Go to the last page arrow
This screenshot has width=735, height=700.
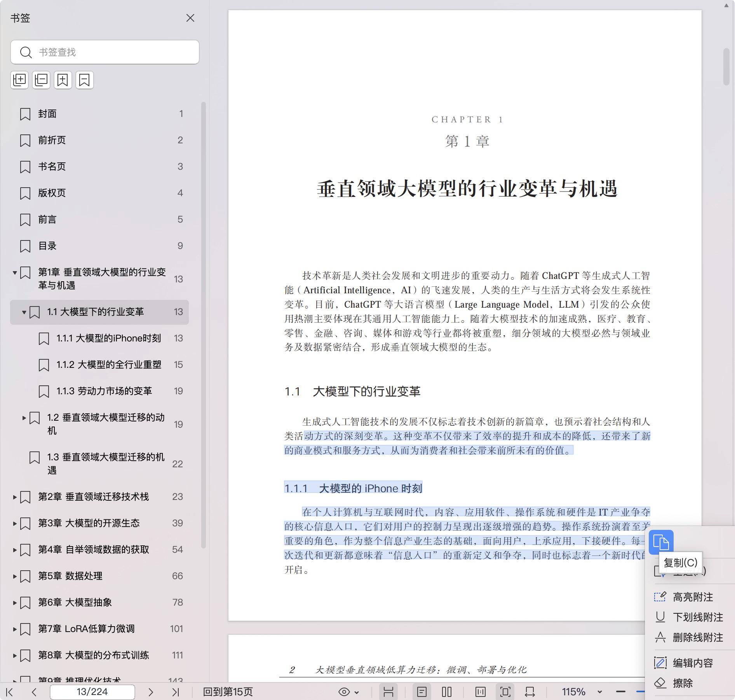click(x=176, y=692)
